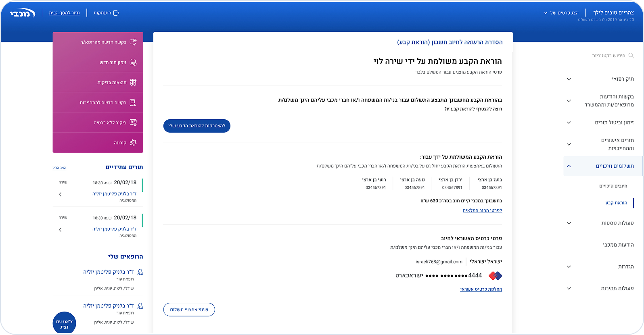Viewport: 644px width, 335px height.
Task: Open the לפרטי החוב המלאים link
Action: point(482,210)
